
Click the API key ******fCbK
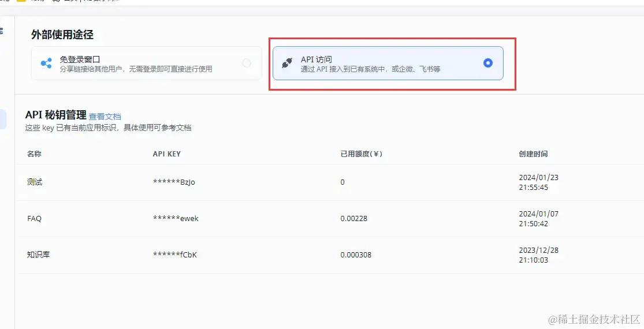coord(174,255)
